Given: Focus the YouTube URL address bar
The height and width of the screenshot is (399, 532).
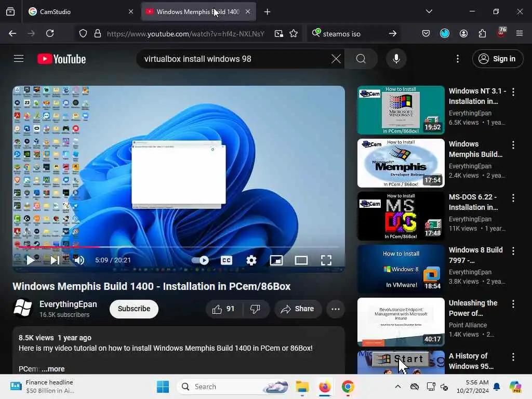Looking at the screenshot, I should [x=185, y=34].
